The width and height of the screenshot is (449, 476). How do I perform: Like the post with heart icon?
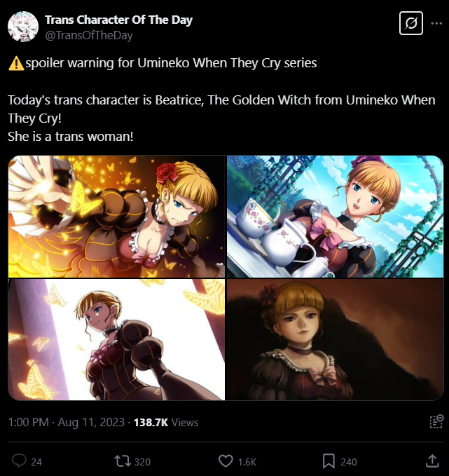(226, 461)
